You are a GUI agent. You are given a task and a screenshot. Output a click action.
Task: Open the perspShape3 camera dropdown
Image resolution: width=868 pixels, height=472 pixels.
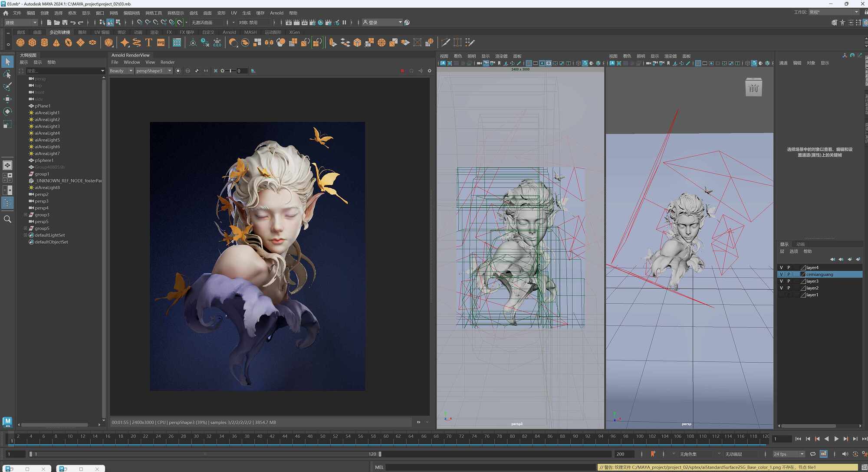click(x=154, y=71)
